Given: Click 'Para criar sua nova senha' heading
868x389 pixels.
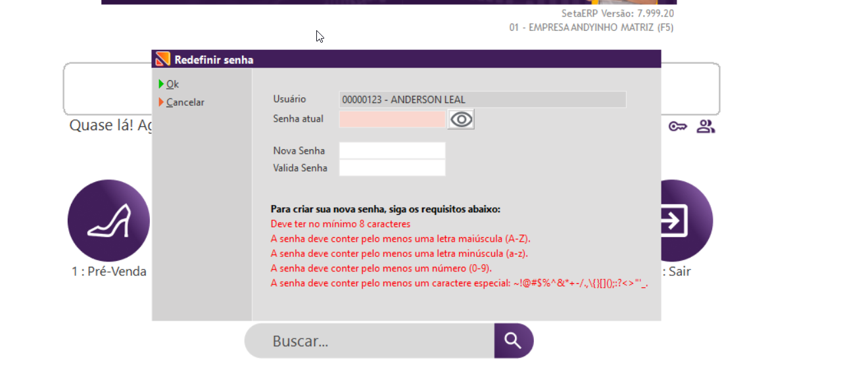Looking at the screenshot, I should click(385, 209).
